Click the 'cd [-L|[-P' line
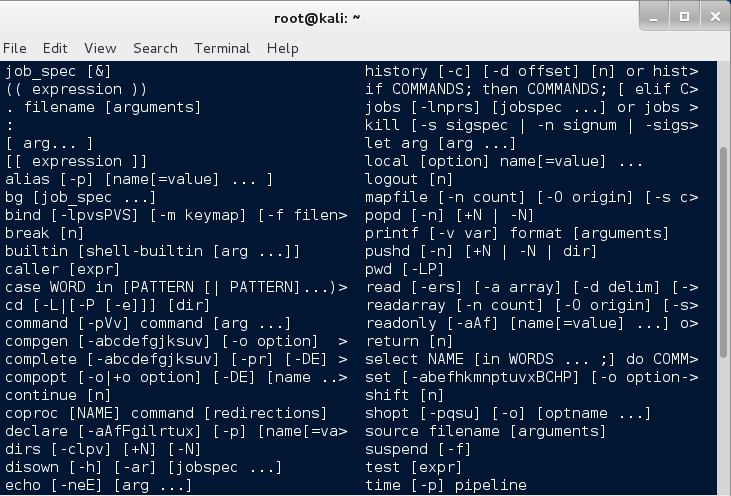 (108, 305)
